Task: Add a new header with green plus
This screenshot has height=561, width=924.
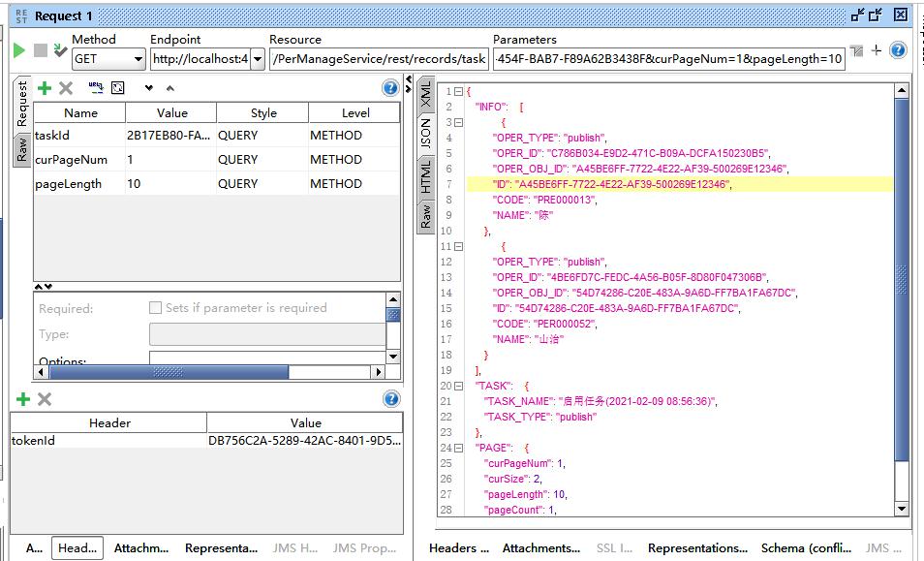Action: tap(23, 399)
